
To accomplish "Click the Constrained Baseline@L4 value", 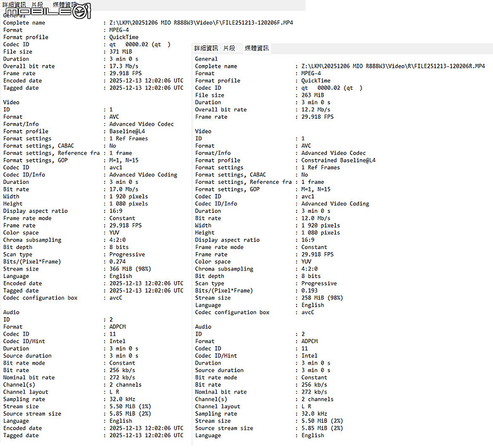I will coord(338,160).
